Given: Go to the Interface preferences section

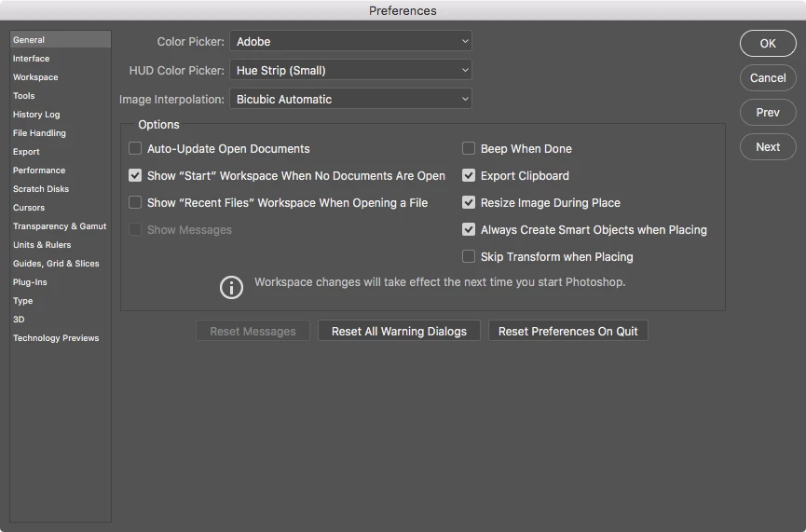Looking at the screenshot, I should (x=61, y=59).
